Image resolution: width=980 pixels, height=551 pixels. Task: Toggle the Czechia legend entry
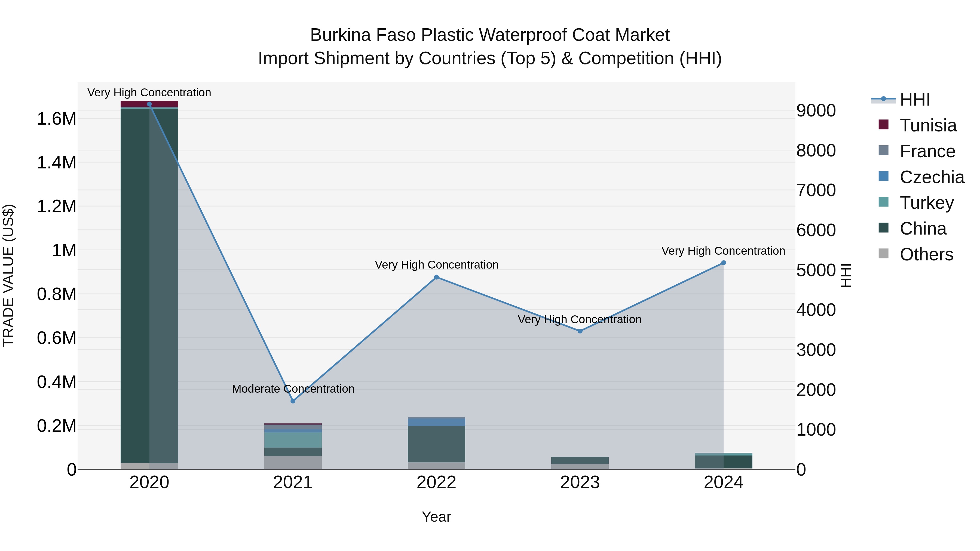pos(921,177)
